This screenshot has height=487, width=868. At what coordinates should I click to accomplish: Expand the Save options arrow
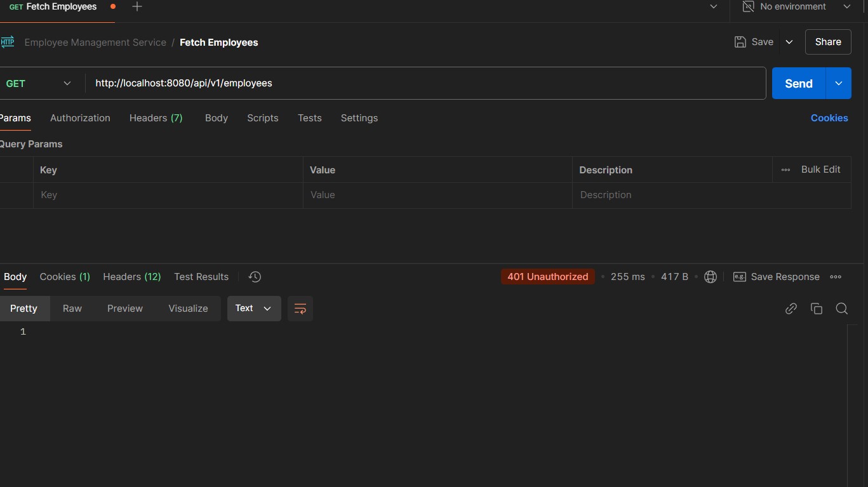[789, 42]
